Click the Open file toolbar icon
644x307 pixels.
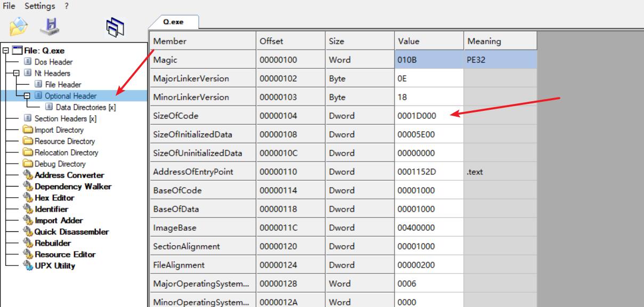point(18,26)
